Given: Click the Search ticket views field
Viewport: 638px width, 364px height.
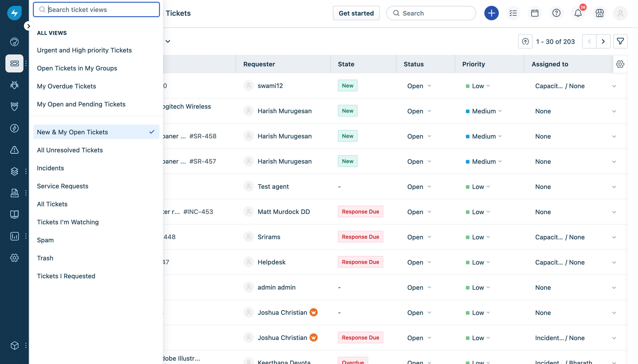Looking at the screenshot, I should coord(96,10).
